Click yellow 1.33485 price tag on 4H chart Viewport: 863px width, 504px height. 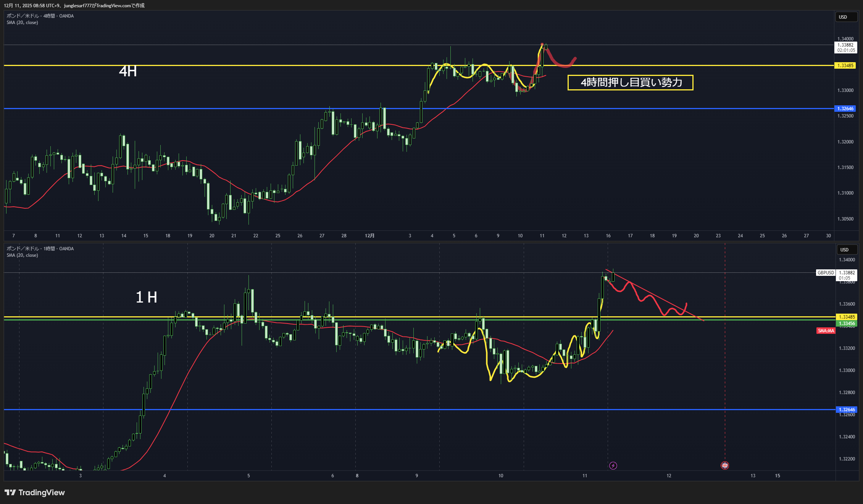(845, 66)
